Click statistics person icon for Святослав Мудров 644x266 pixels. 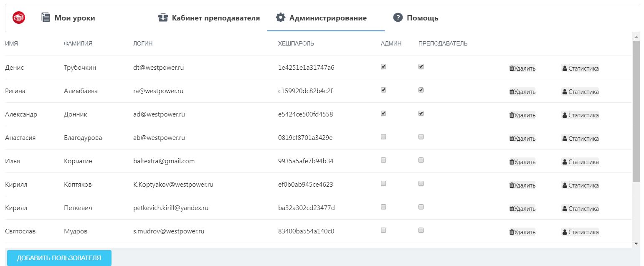pos(565,232)
